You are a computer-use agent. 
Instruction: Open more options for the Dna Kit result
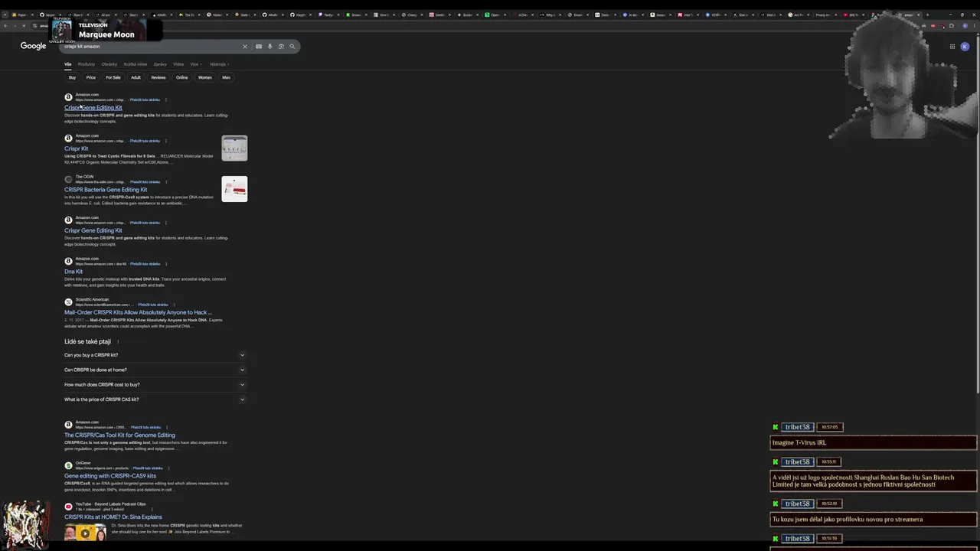(x=166, y=264)
